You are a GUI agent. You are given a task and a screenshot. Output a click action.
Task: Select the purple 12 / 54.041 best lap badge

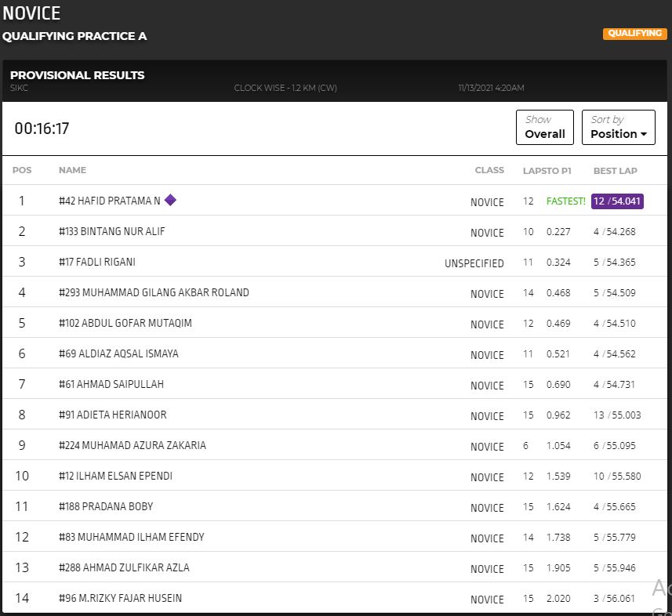click(x=617, y=201)
